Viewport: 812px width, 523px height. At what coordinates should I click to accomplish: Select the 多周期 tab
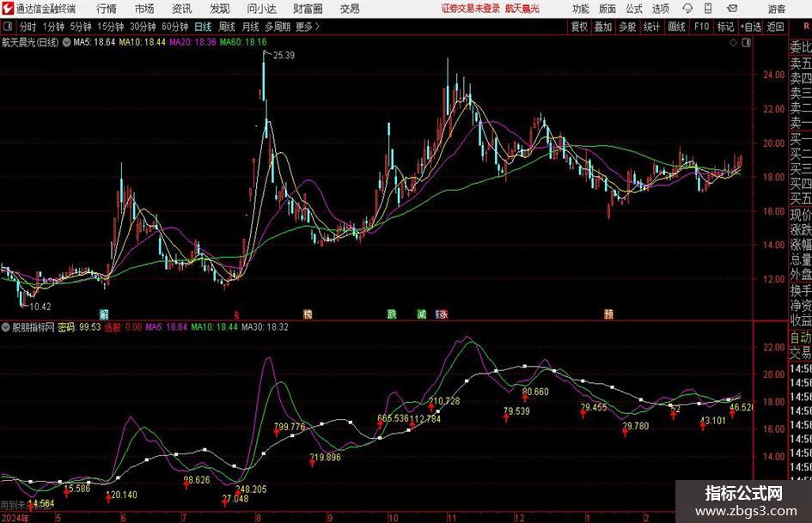[x=278, y=27]
